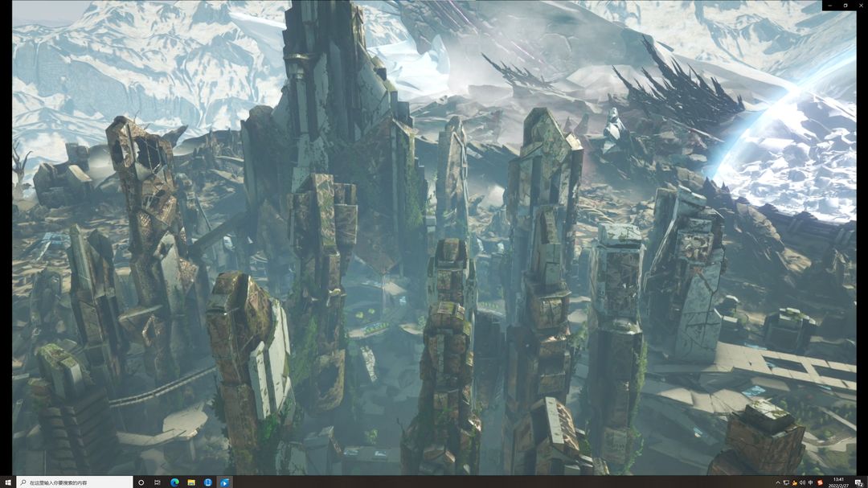Viewport: 868px width, 488px height.
Task: Toggle the Chinese input mode indicator
Action: (x=811, y=482)
